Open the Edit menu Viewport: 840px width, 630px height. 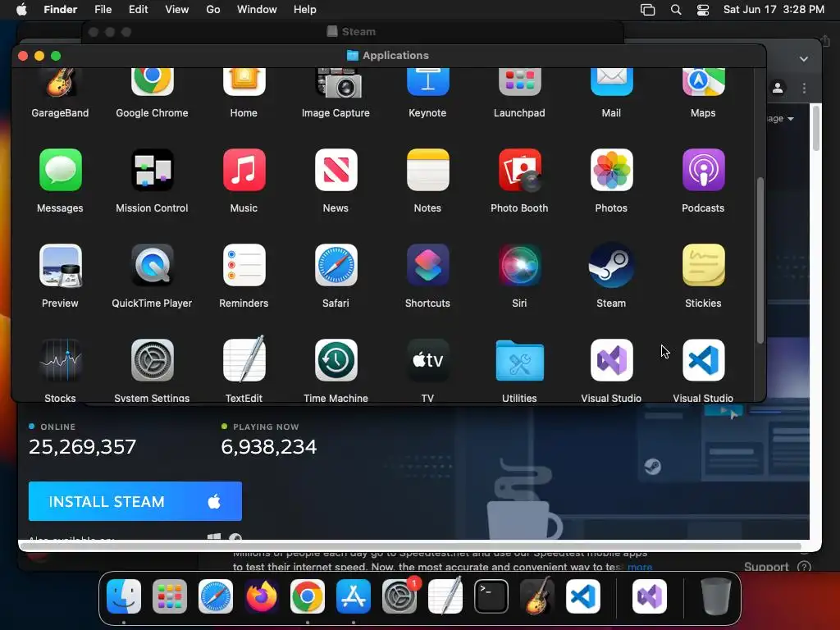pyautogui.click(x=138, y=9)
